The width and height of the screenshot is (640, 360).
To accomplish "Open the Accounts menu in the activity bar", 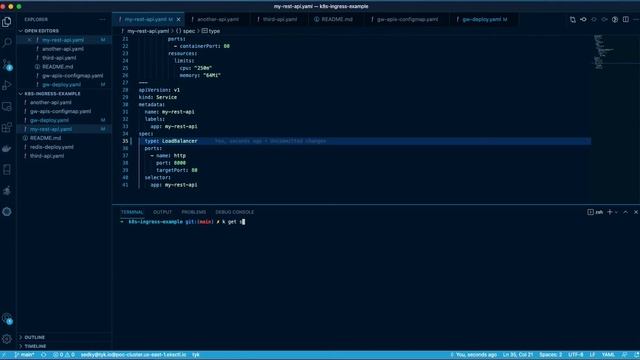I will pyautogui.click(x=7, y=318).
